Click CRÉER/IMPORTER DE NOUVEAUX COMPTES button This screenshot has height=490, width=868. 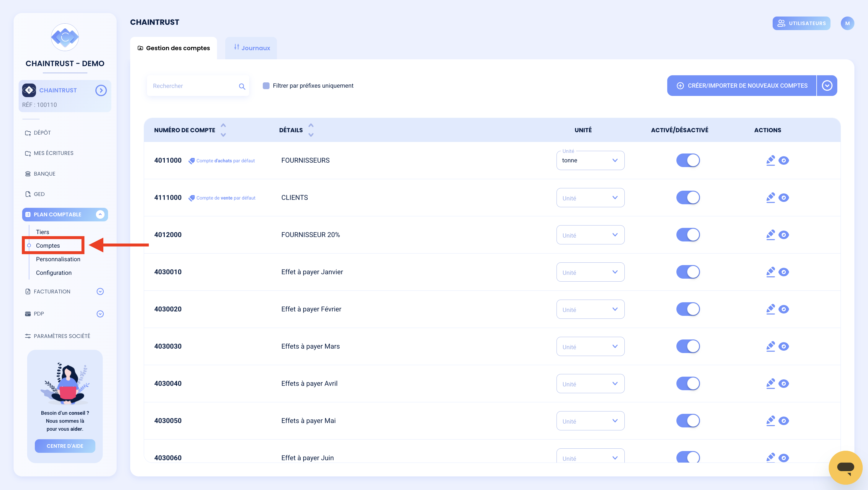(x=742, y=86)
